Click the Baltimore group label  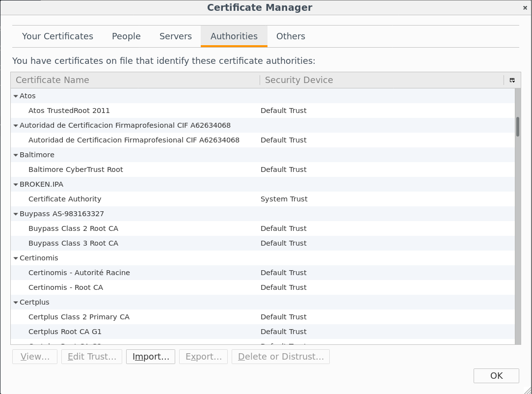(37, 155)
